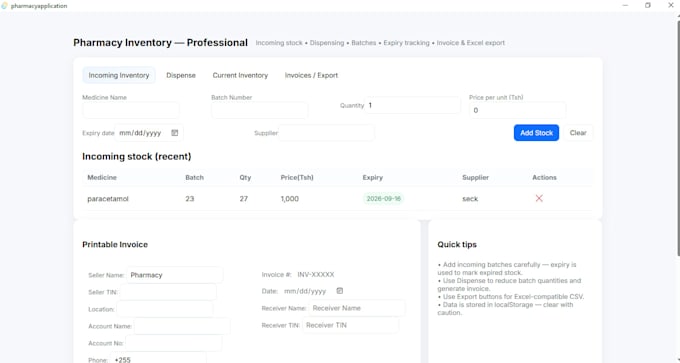Click the Account Name field
This screenshot has width=680, height=363.
182,326
